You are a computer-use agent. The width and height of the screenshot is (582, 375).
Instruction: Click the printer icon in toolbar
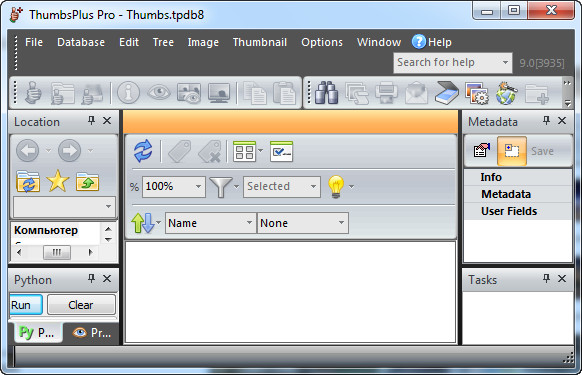click(386, 92)
